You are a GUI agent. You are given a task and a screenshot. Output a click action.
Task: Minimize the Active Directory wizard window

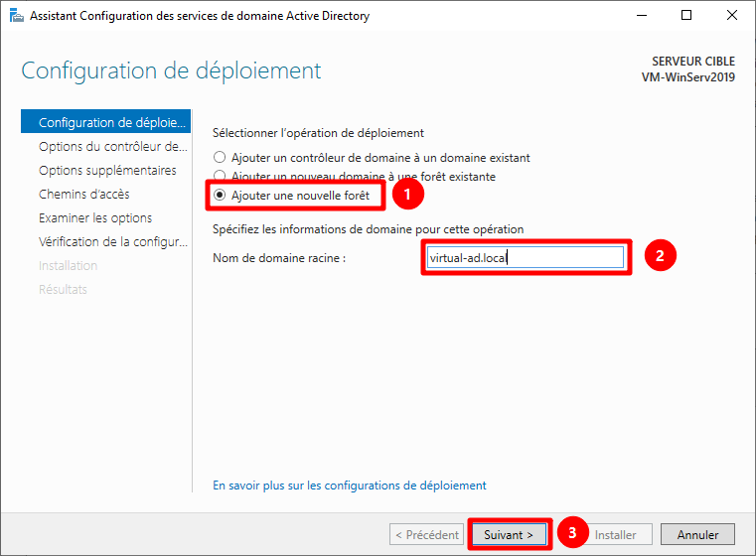tap(640, 15)
